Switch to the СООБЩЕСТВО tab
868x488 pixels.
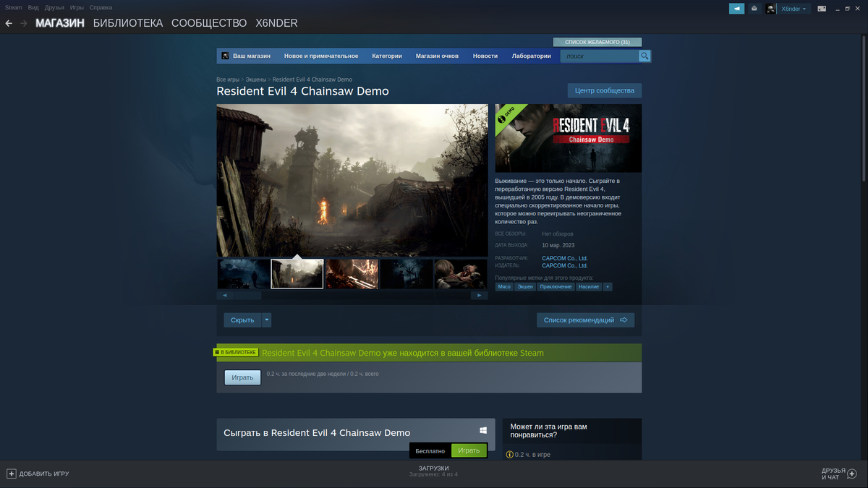pos(209,23)
